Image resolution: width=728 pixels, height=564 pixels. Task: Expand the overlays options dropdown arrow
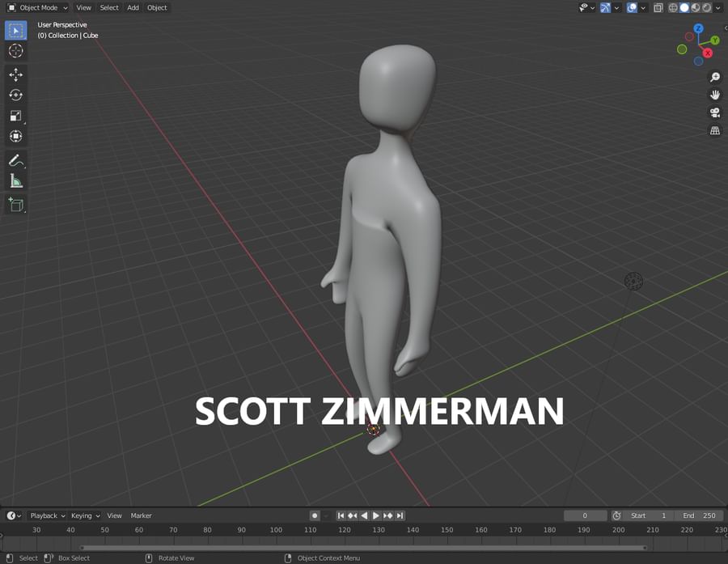click(643, 8)
